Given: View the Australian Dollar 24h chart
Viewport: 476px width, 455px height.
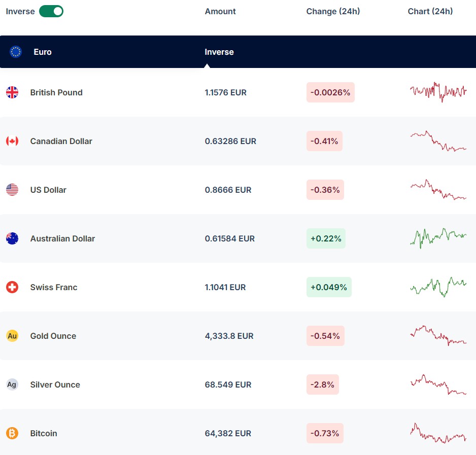Looking at the screenshot, I should point(438,237).
